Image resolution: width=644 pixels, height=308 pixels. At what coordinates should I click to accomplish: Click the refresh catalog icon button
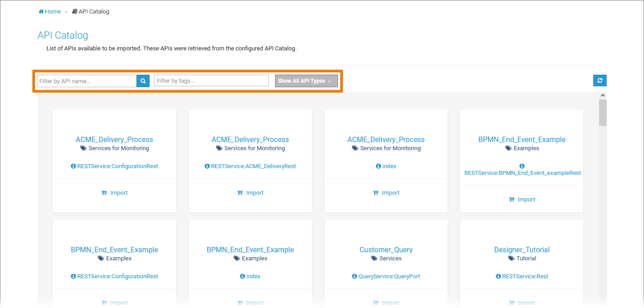pos(600,80)
